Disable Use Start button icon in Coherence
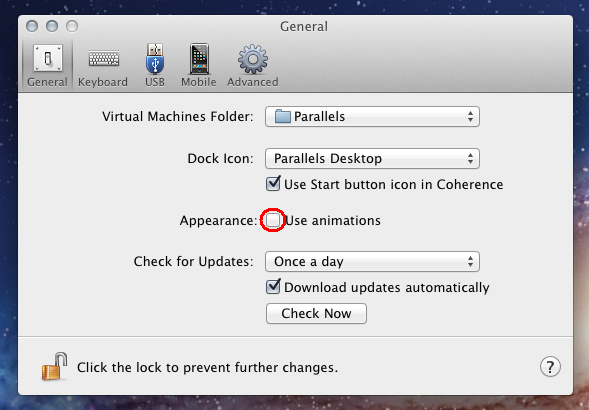This screenshot has height=410, width=589. (273, 184)
